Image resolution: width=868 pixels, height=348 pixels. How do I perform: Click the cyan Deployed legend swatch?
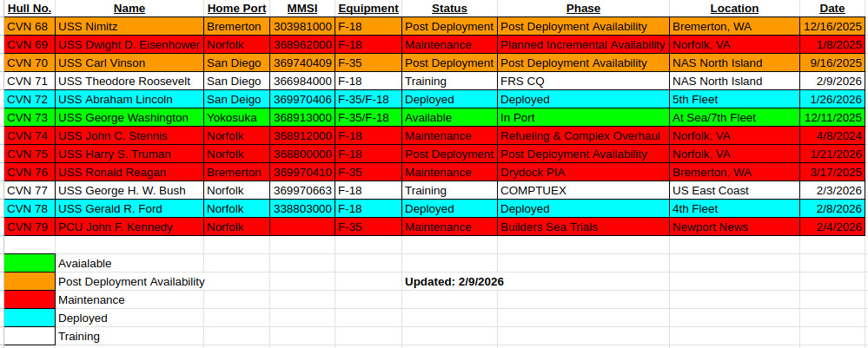coord(30,318)
